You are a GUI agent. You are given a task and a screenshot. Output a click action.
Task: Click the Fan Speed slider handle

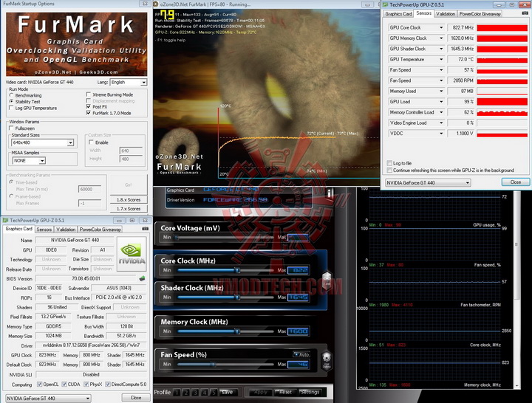pos(214,365)
